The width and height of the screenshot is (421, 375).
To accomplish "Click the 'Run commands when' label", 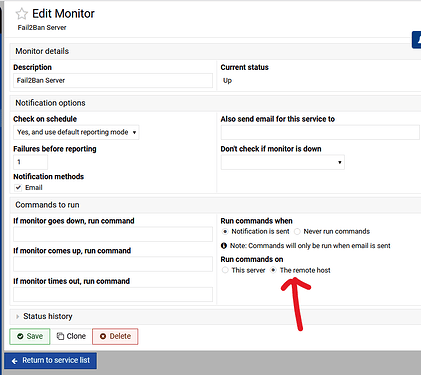I will [x=256, y=221].
